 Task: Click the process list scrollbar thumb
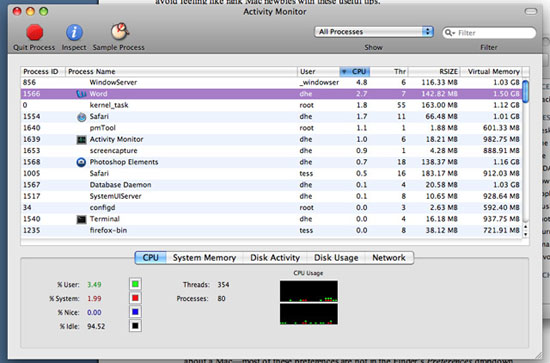(525, 92)
